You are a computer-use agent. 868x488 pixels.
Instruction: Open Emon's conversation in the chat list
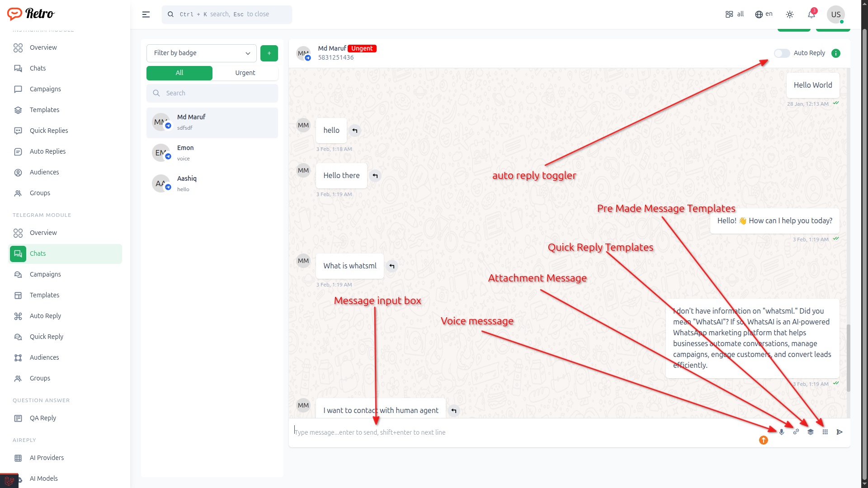click(x=212, y=153)
